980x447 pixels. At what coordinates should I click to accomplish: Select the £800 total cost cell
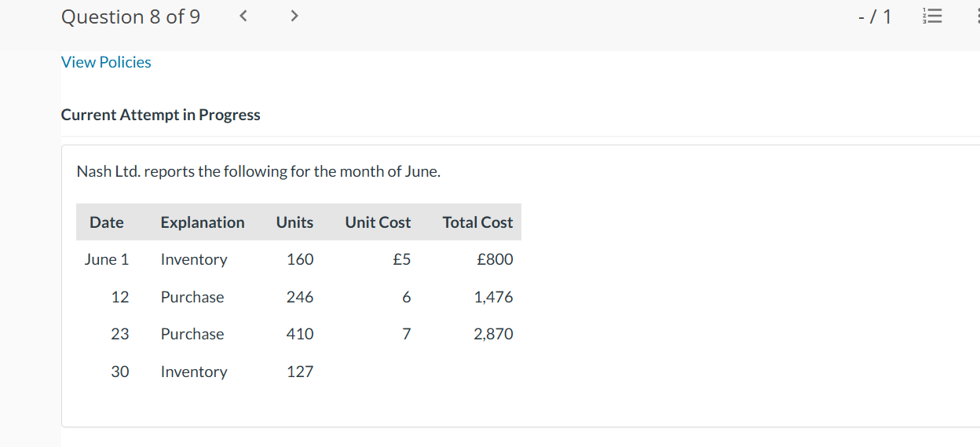[495, 259]
